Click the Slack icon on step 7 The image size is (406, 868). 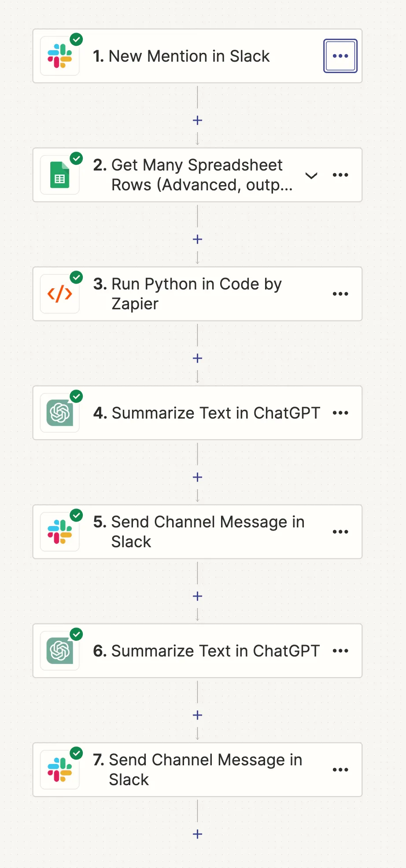(60, 770)
